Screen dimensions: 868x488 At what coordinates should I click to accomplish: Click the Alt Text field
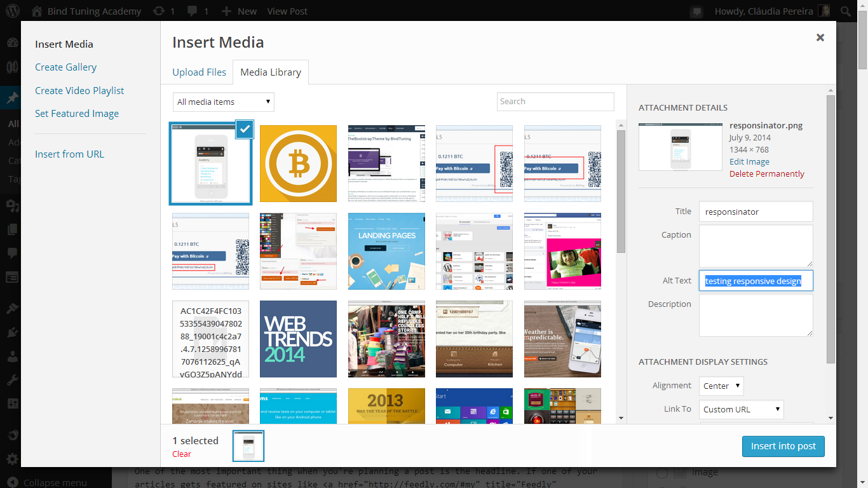pyautogui.click(x=756, y=281)
